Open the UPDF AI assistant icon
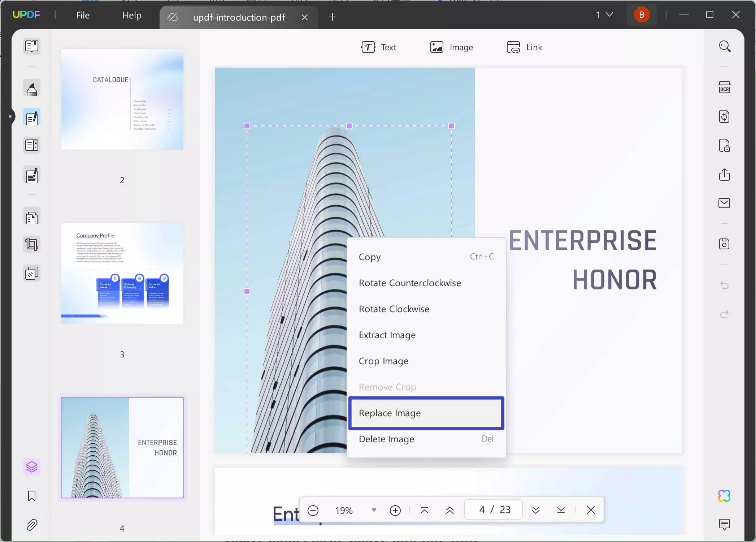This screenshot has height=542, width=756. coord(725,496)
